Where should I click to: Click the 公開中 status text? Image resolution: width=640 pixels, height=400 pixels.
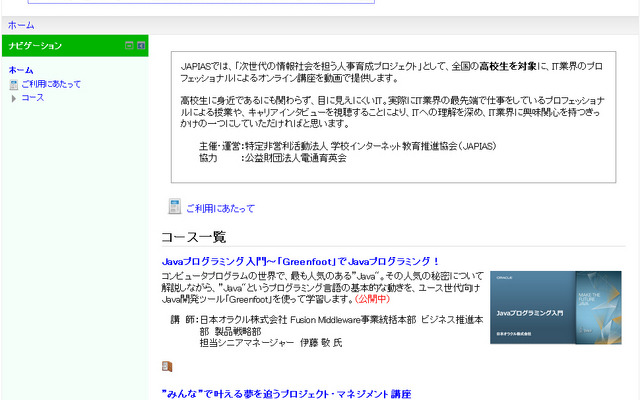tap(372, 299)
